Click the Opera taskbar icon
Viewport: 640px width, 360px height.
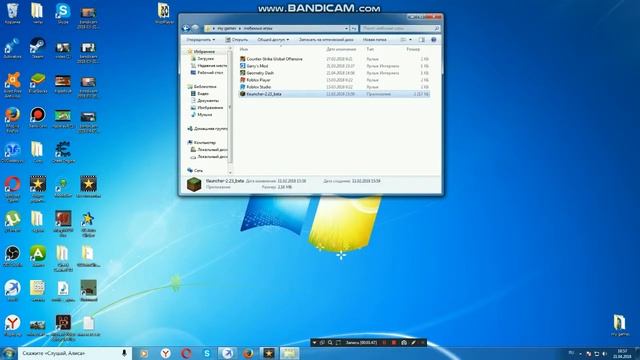[x=186, y=353]
